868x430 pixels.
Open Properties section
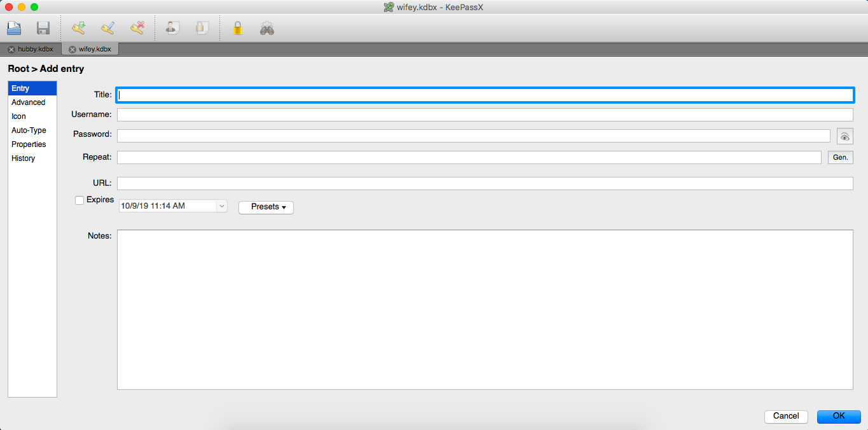[x=32, y=144]
